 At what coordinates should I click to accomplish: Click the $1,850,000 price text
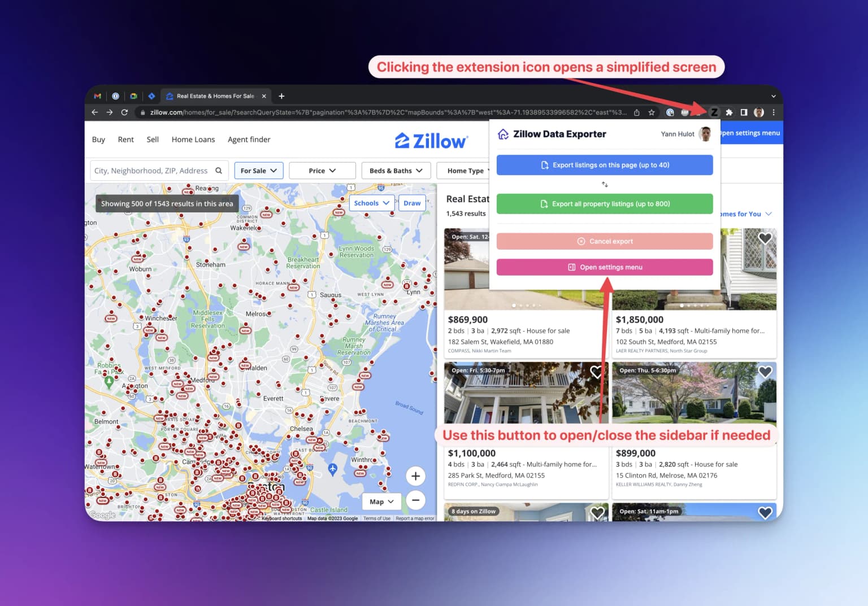[x=640, y=320]
